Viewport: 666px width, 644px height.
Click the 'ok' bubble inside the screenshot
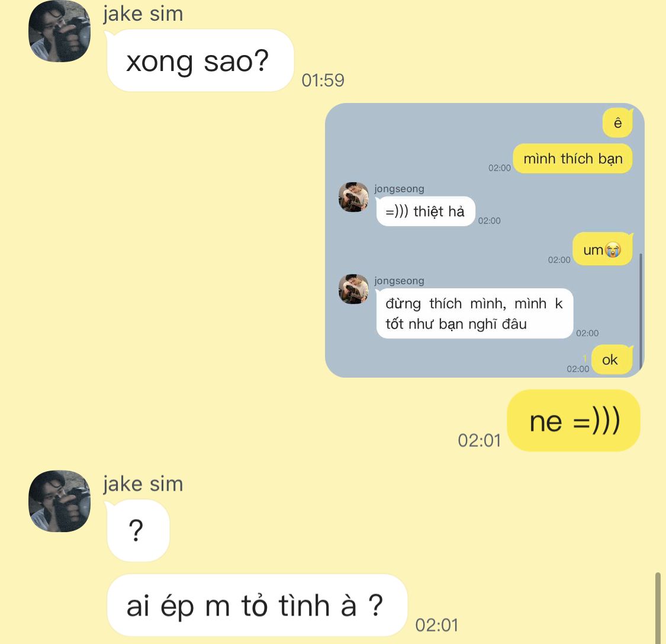[x=612, y=360]
